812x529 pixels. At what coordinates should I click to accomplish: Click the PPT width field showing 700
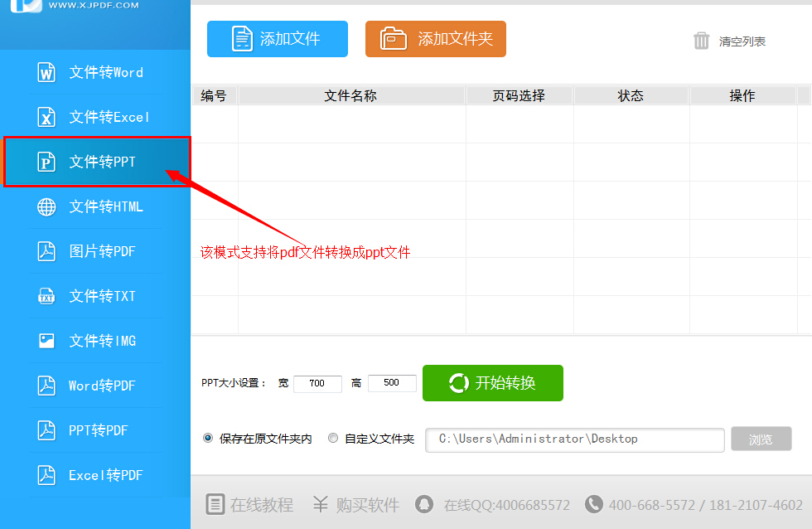(x=317, y=383)
